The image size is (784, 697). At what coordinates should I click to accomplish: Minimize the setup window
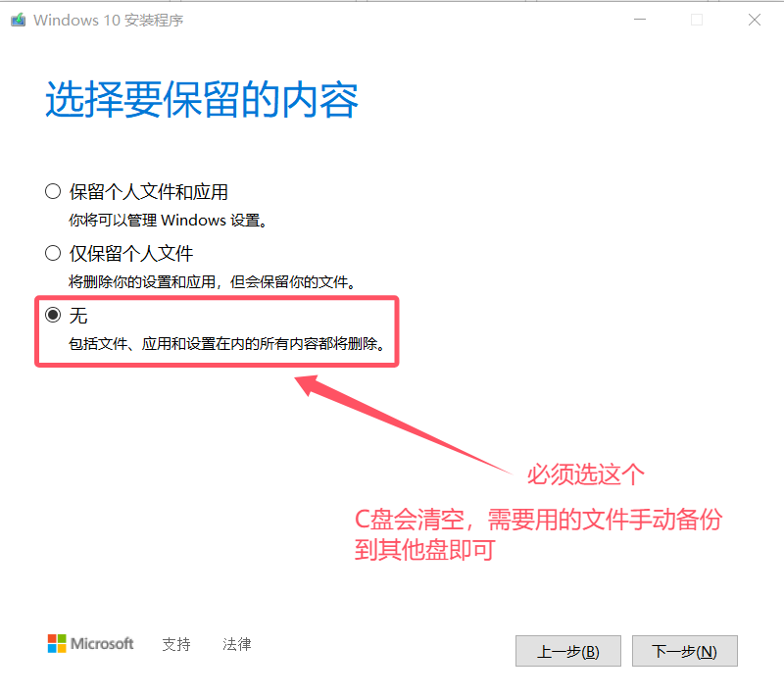(x=640, y=20)
